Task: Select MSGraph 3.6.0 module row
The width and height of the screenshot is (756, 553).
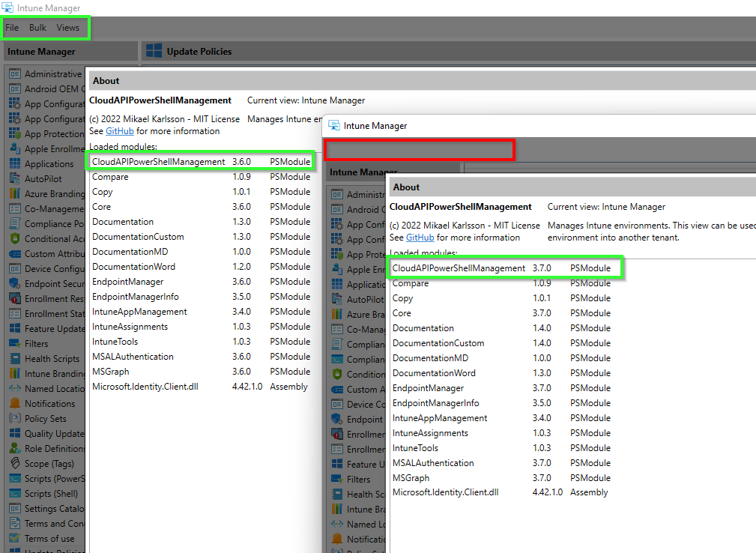Action: pos(201,371)
